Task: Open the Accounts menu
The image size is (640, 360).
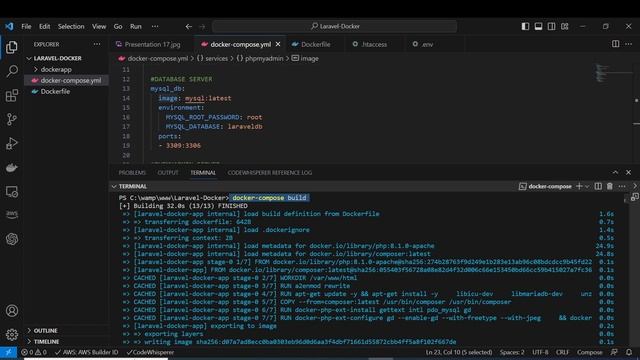Action: coord(12,311)
